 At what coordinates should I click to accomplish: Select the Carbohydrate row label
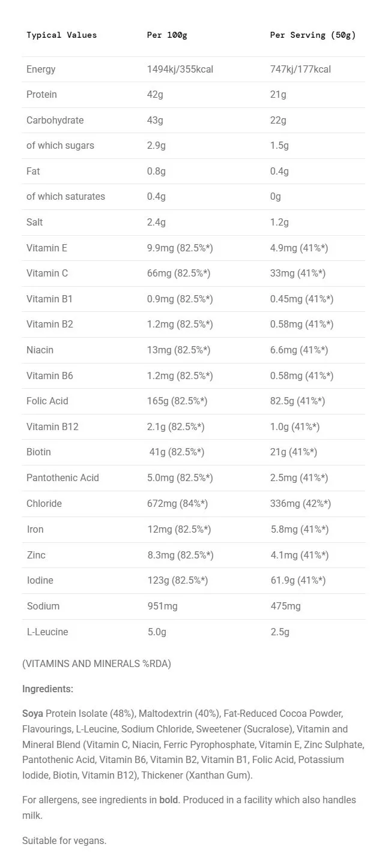click(x=55, y=121)
